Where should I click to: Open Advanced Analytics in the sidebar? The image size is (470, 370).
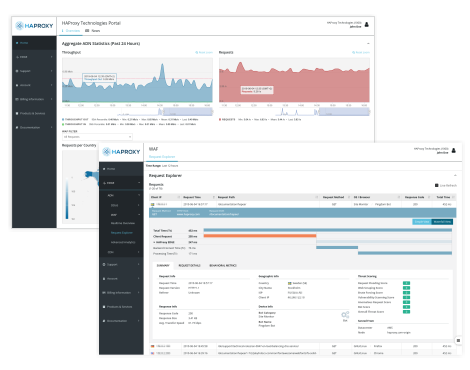[123, 242]
